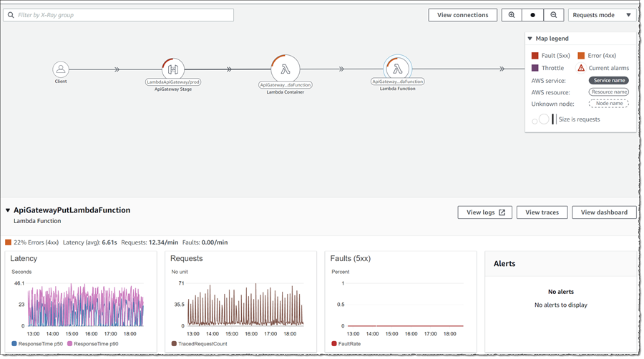Collapse the Map legend panel
The image size is (644, 359).
[530, 39]
